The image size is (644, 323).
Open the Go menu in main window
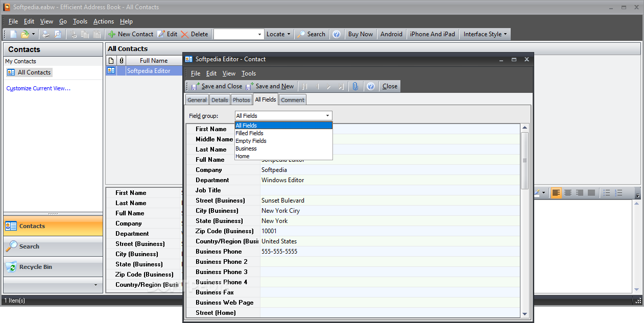(x=63, y=21)
